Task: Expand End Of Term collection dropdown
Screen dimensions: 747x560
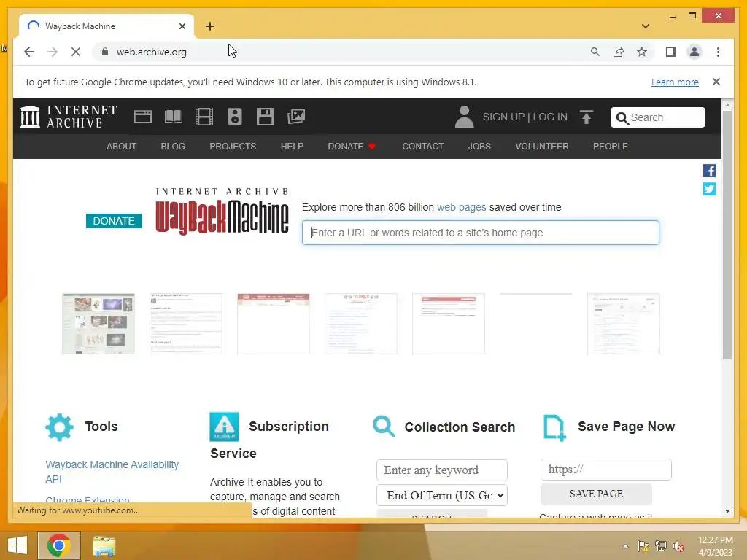Action: 442,495
